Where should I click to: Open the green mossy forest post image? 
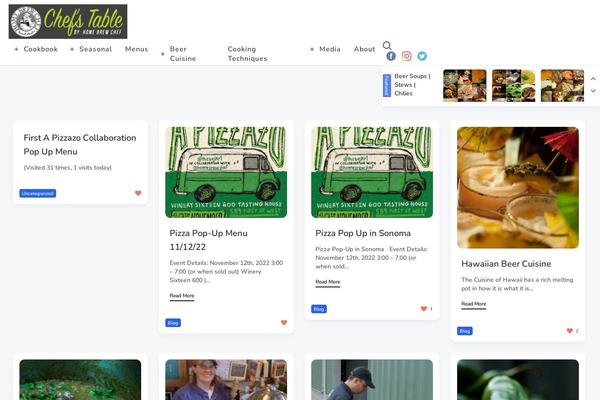[80, 380]
